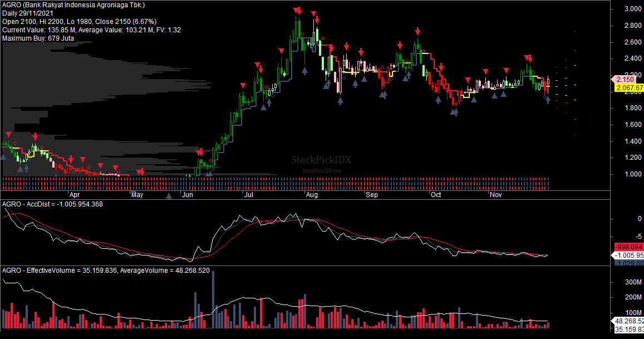Viewport: 644px width, 339px height.
Task: Click the white -1.005.95 AccDist value tag
Action: click(627, 255)
